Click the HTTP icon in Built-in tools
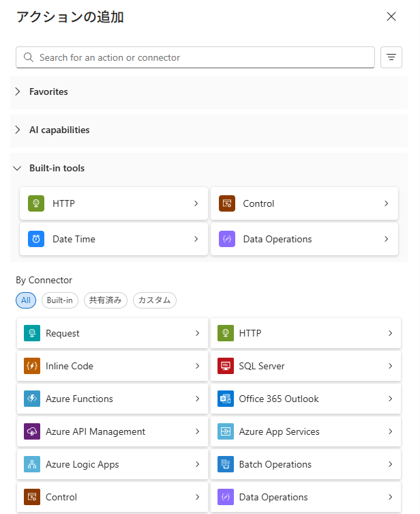Image resolution: width=420 pixels, height=514 pixels. 36,203
